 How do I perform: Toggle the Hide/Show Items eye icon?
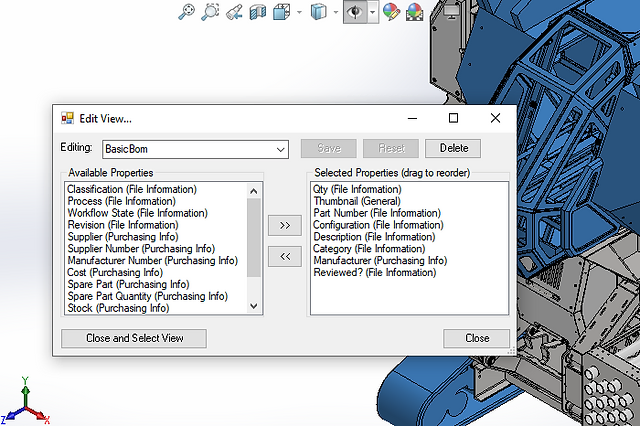tap(355, 12)
